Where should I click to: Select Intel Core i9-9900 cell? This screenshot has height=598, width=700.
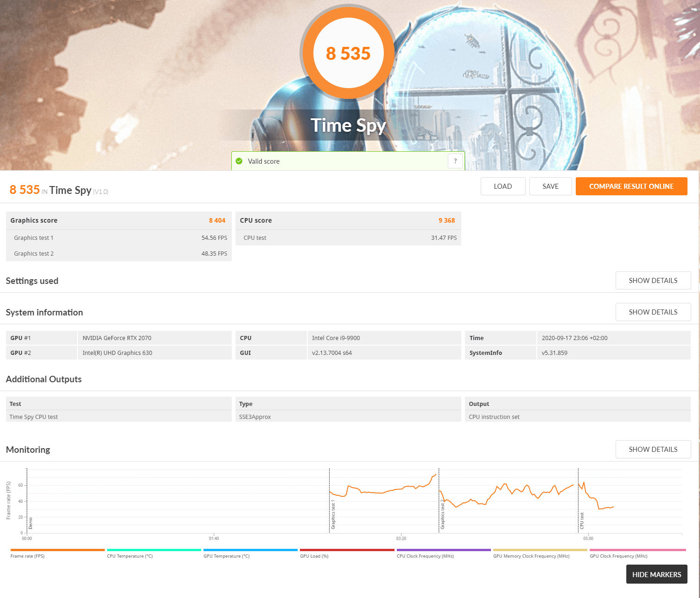(384, 338)
